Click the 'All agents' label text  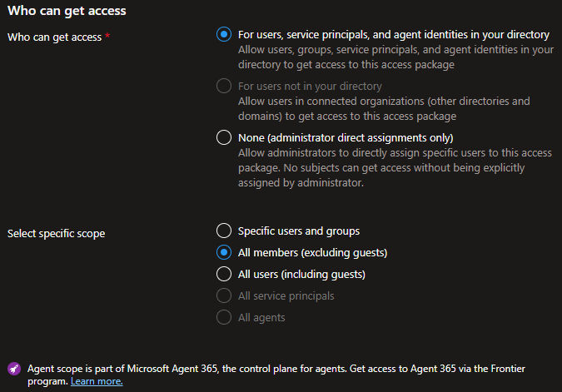coord(261,317)
